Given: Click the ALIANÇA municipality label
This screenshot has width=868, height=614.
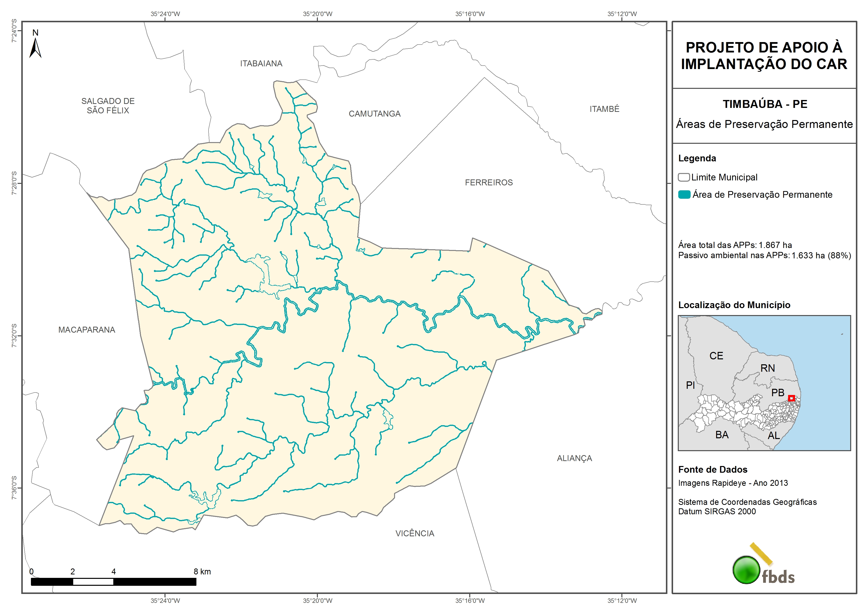Looking at the screenshot, I should [574, 459].
